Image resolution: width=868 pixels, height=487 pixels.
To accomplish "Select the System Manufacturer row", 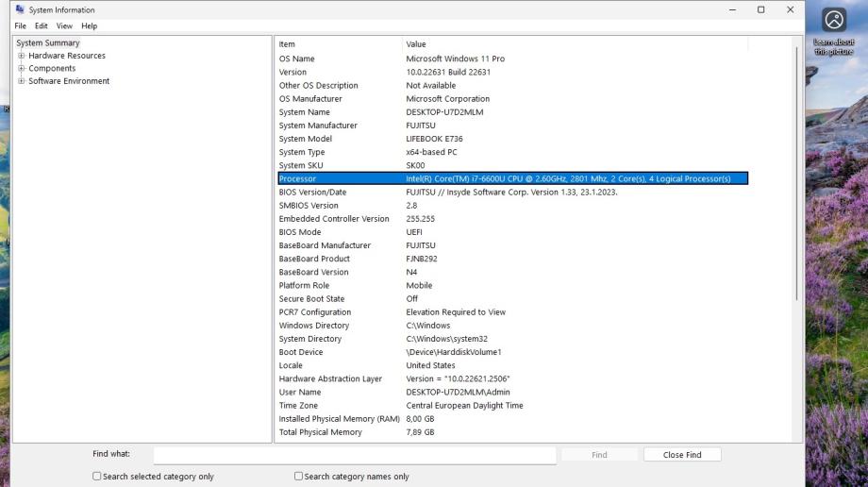I will click(512, 126).
